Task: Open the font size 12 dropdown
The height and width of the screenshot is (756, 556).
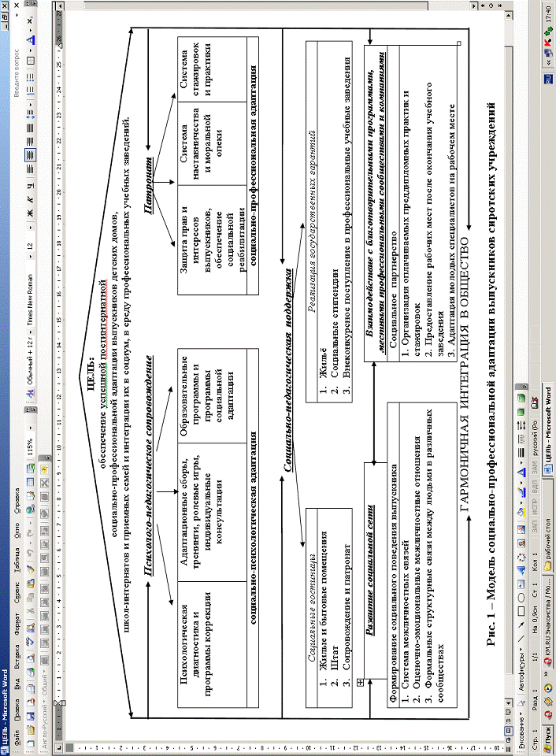Action: [x=31, y=228]
